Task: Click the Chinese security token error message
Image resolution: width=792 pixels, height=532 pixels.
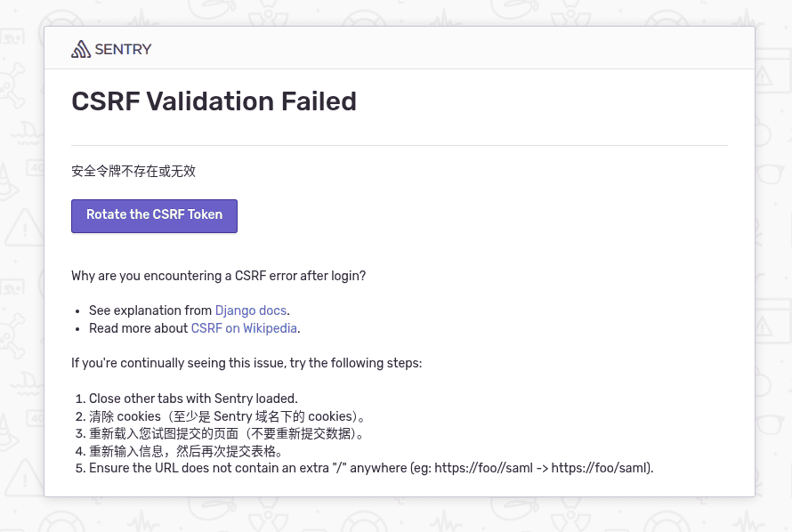Action: point(133,171)
